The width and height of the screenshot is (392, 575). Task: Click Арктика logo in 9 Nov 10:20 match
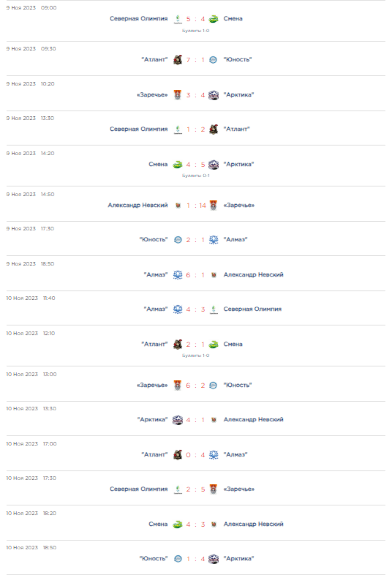click(213, 95)
